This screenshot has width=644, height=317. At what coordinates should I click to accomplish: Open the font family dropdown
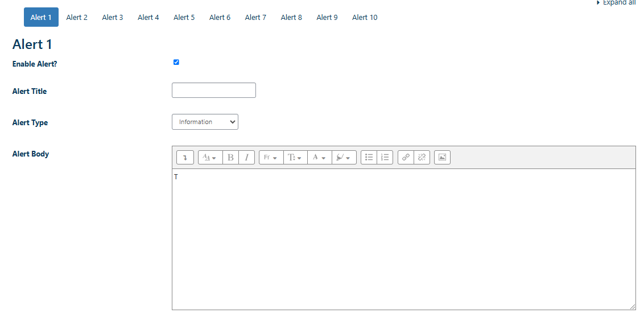[271, 157]
